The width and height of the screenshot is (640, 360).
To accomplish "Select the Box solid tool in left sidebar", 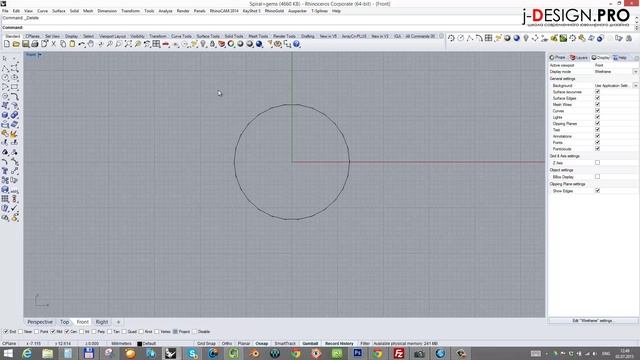I will 5,115.
